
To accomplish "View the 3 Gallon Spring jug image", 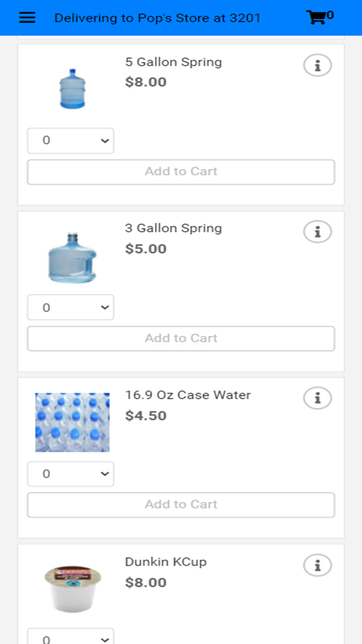I will pyautogui.click(x=72, y=258).
